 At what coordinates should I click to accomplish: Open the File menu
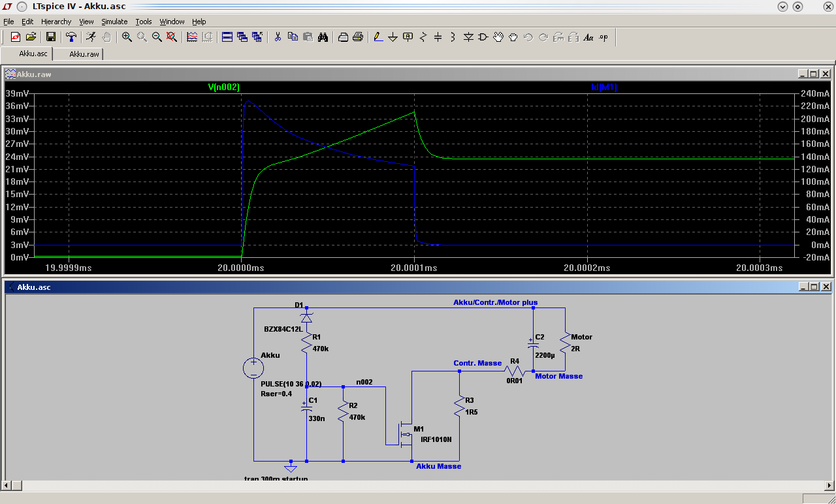coord(8,22)
